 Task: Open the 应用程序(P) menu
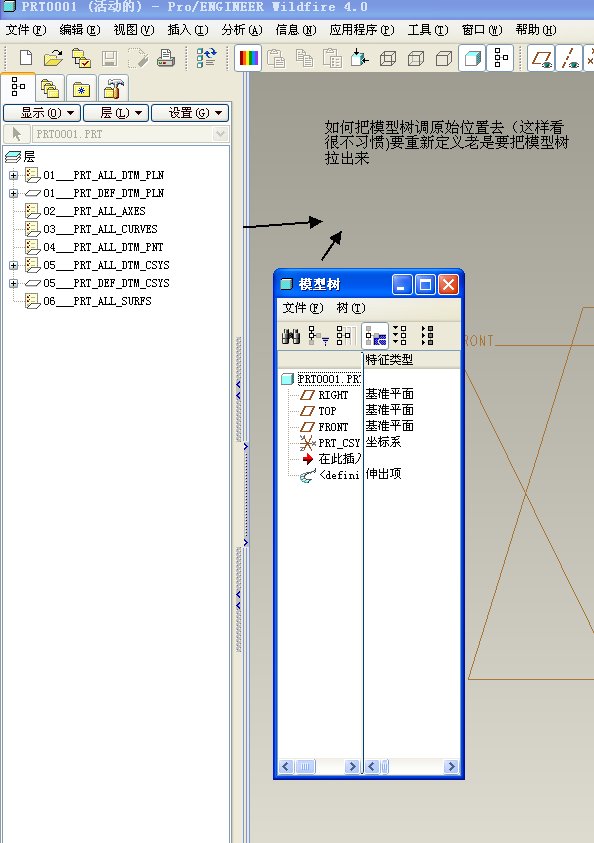[362, 30]
